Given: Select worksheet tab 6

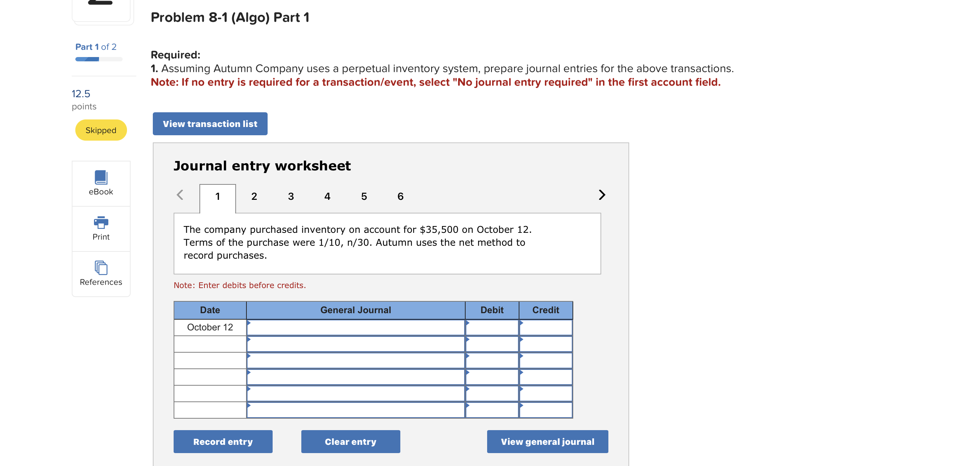Looking at the screenshot, I should point(400,196).
